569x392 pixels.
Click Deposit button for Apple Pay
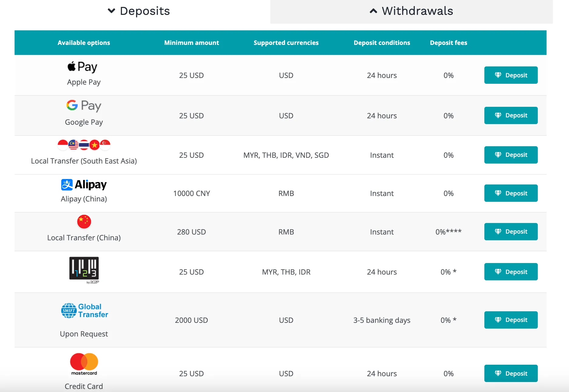pos(511,75)
